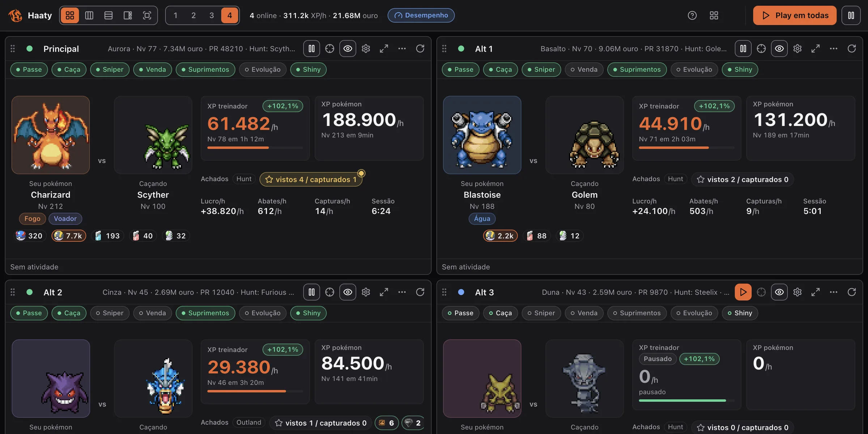Toggle the eye visibility on Alt 3

pos(779,292)
